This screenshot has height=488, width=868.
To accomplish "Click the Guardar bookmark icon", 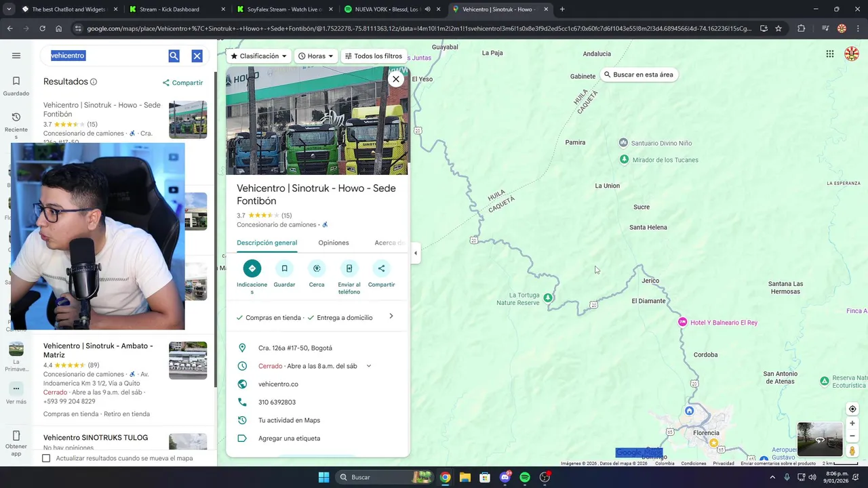I will [x=284, y=268].
